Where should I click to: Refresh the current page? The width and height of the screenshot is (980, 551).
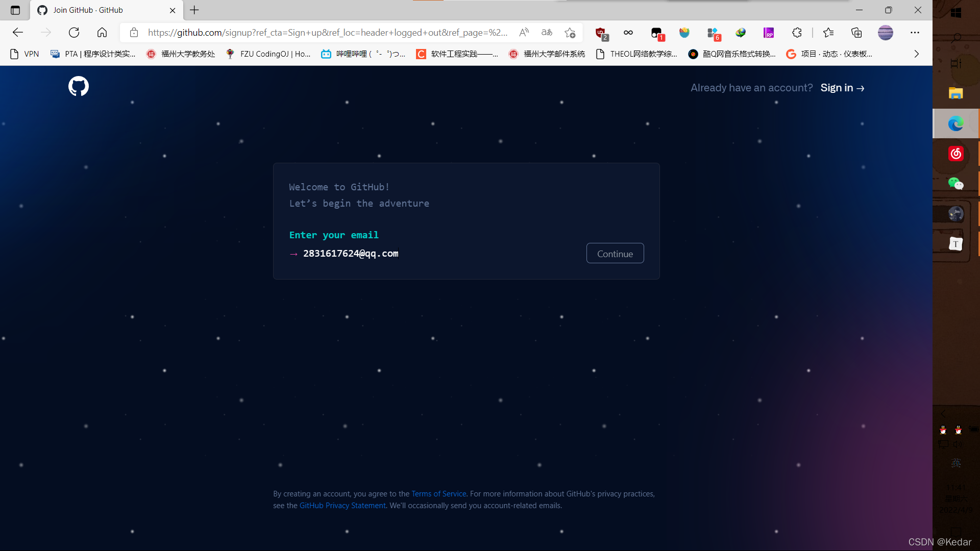[74, 33]
